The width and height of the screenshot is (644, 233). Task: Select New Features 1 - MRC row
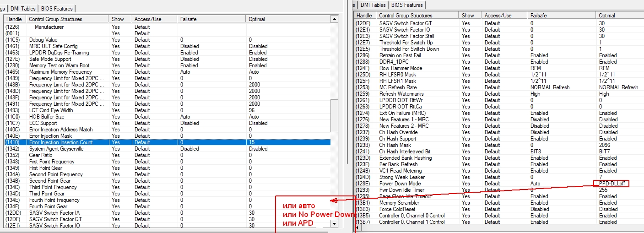point(499,119)
